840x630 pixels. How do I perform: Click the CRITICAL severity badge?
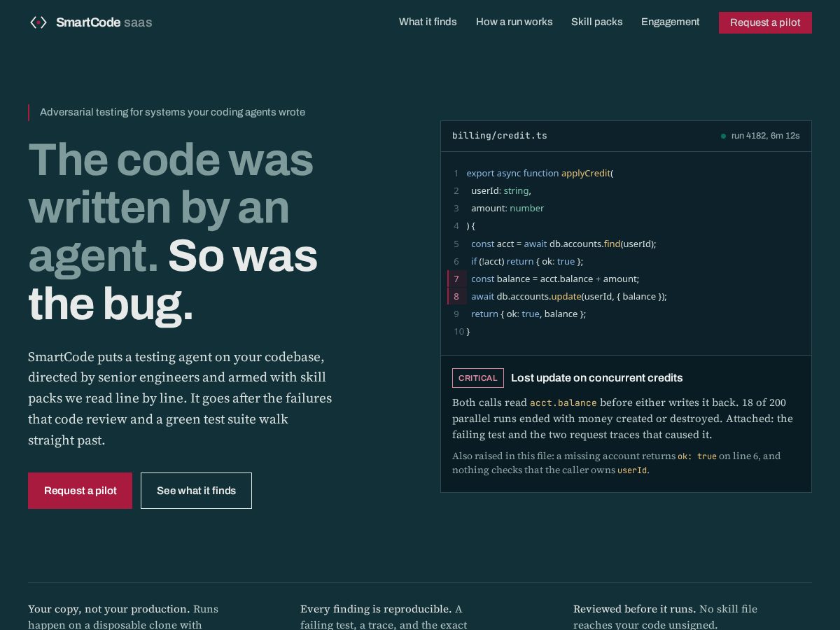point(478,378)
